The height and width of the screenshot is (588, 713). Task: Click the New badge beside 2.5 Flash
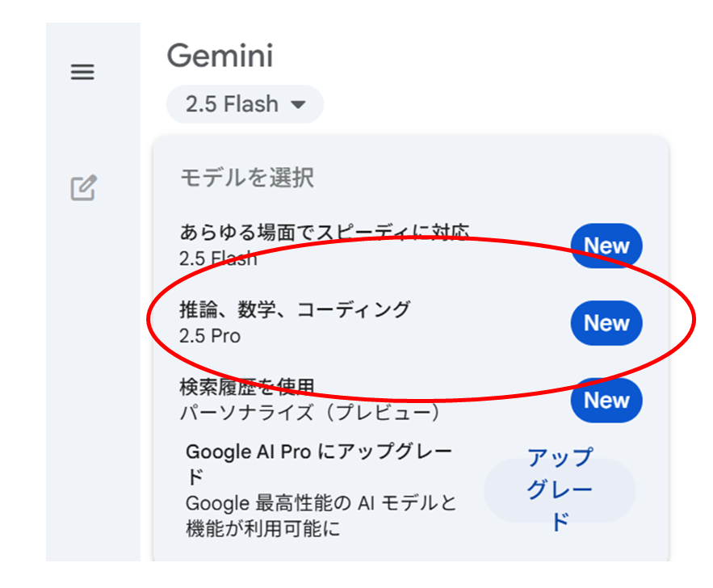coord(606,246)
